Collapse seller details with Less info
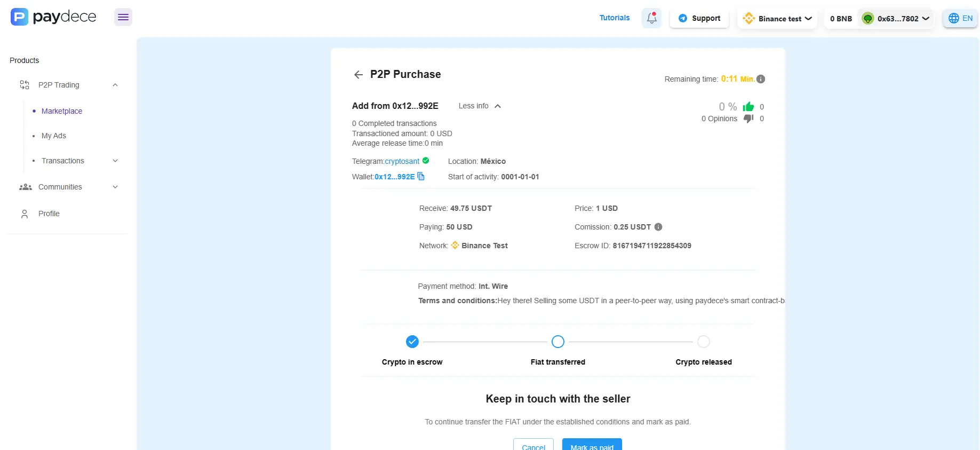The height and width of the screenshot is (450, 980). point(479,106)
